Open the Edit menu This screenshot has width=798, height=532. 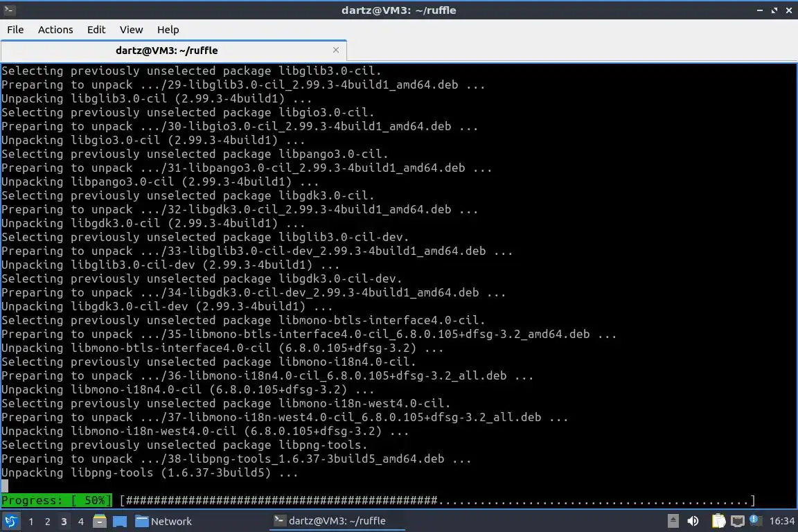(96, 30)
